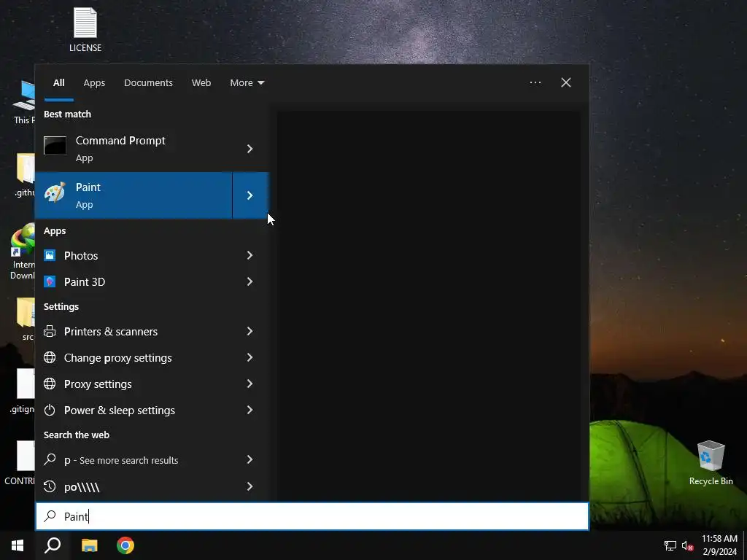This screenshot has width=747, height=560.
Task: Switch to the Documents tab
Action: click(x=148, y=83)
